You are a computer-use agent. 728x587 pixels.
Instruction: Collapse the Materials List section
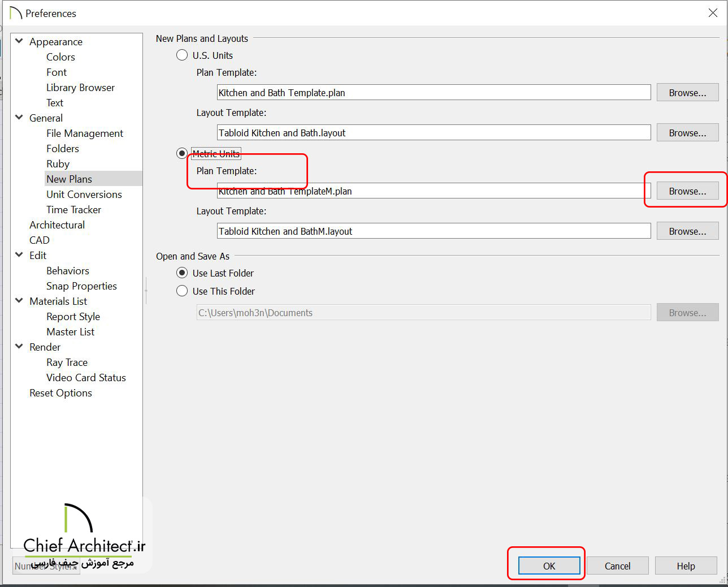click(x=19, y=301)
